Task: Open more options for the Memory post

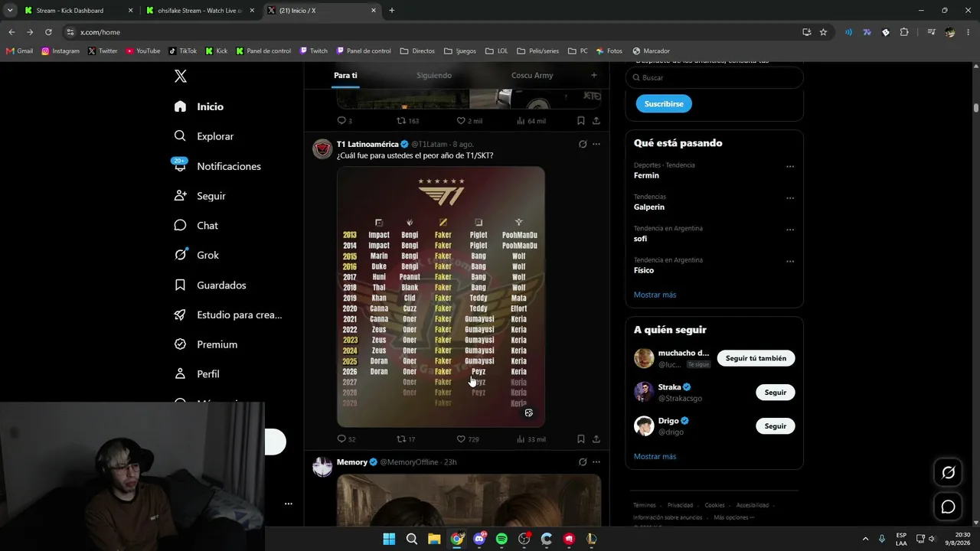Action: (596, 462)
